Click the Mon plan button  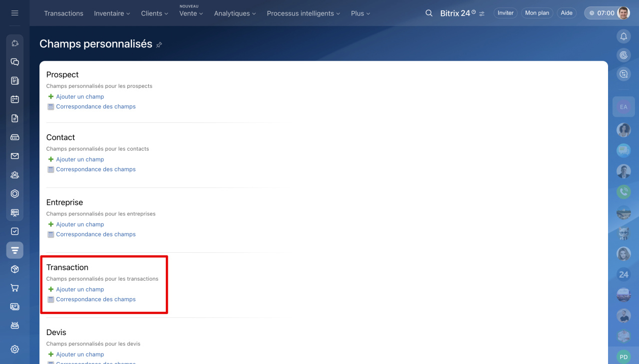point(537,13)
